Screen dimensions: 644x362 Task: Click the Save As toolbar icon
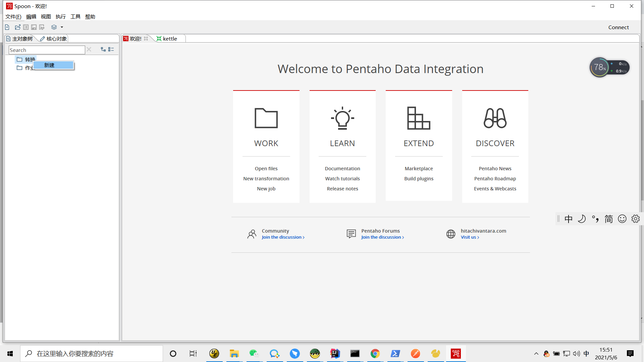pyautogui.click(x=42, y=27)
